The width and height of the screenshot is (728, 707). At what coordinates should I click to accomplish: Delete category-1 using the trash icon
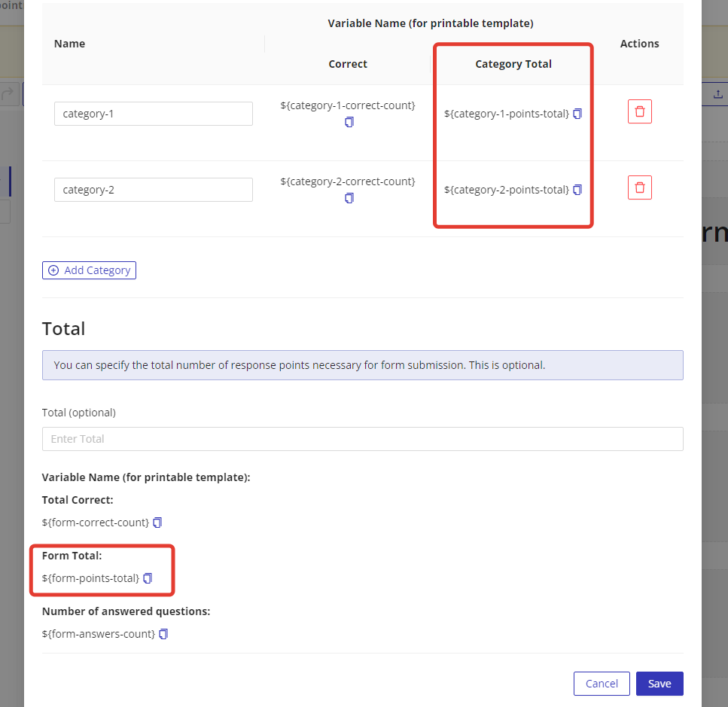[x=639, y=111]
